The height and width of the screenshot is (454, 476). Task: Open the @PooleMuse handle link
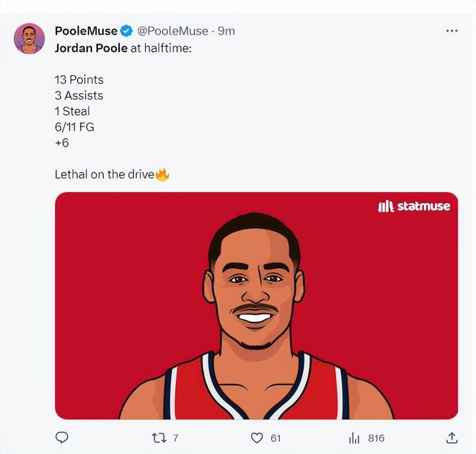pos(172,31)
